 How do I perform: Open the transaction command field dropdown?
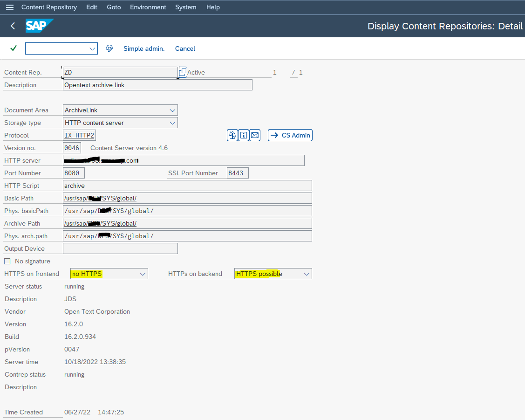click(x=92, y=48)
